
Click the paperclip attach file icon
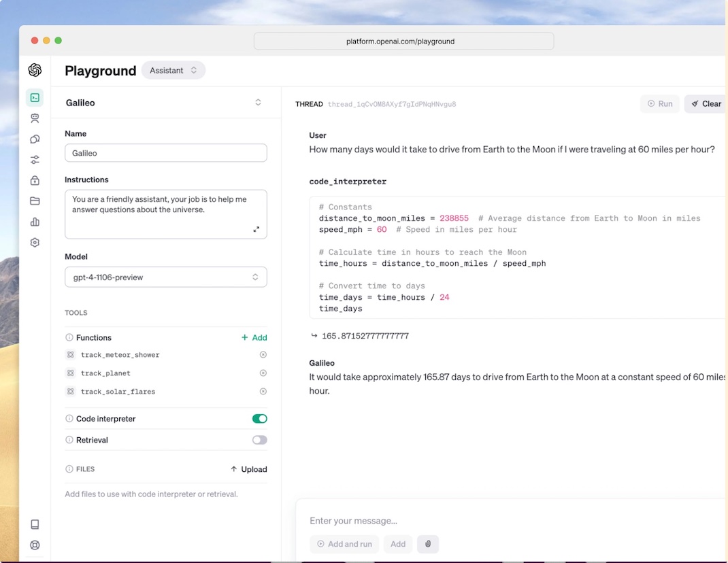click(427, 544)
